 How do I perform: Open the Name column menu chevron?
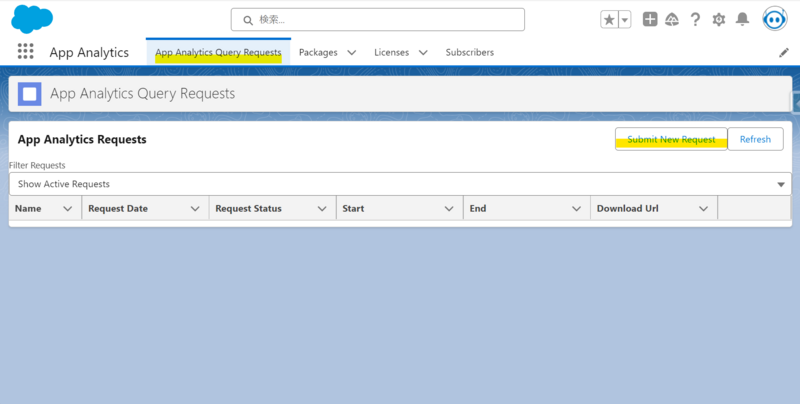coord(67,209)
